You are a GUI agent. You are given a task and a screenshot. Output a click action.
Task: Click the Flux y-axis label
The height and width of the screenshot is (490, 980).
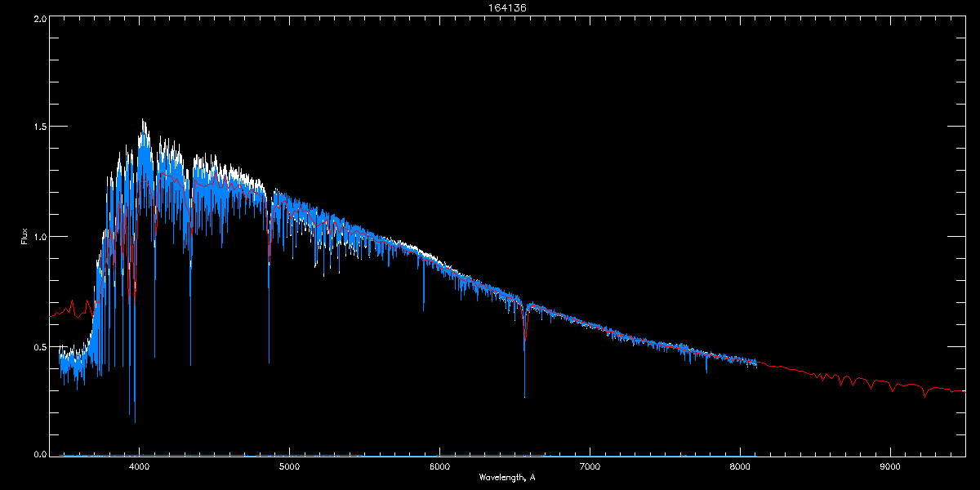coord(24,237)
